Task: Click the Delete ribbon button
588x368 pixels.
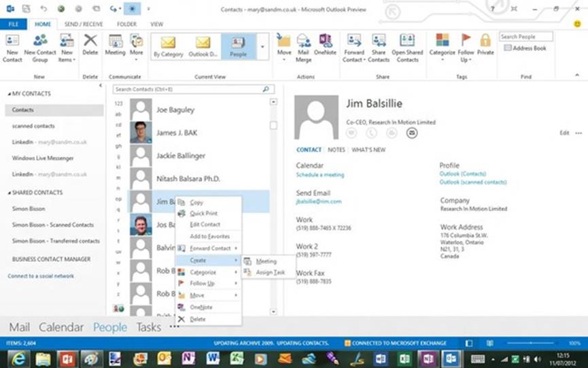Action: point(90,45)
